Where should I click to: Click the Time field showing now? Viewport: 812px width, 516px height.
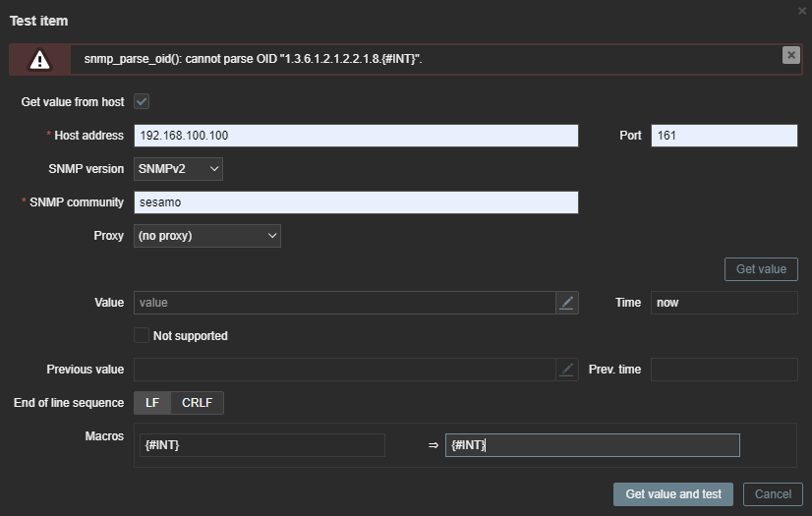(724, 303)
